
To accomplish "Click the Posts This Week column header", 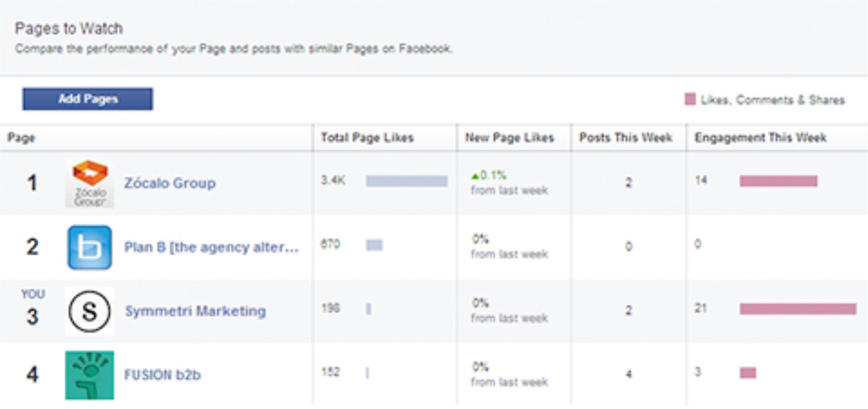I will pos(626,138).
